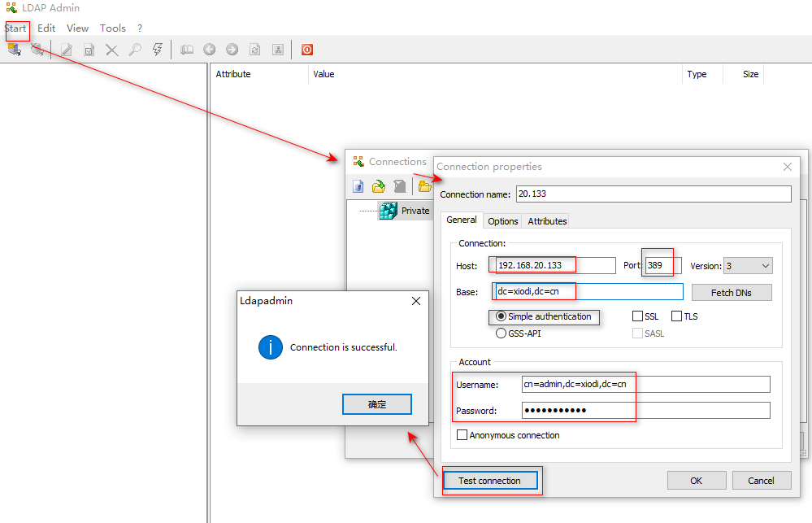Click the red exit icon on the toolbar

306,49
